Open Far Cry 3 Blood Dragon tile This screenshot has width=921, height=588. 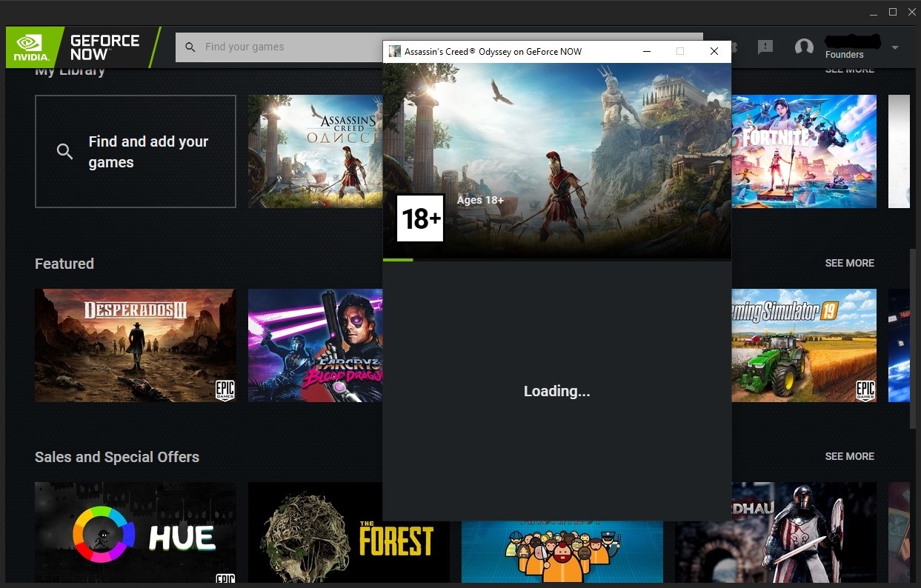pyautogui.click(x=316, y=345)
